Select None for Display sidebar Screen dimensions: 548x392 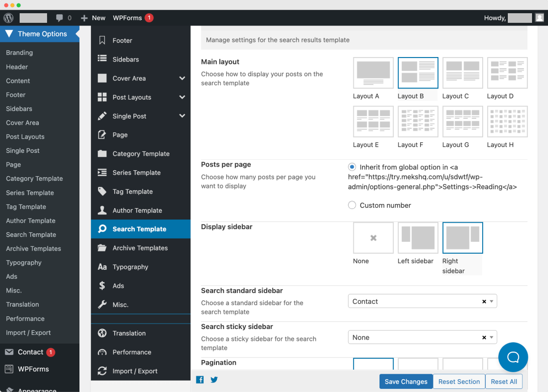pos(373,238)
